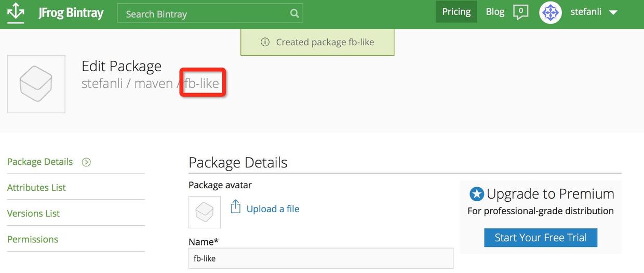This screenshot has height=273, width=644.
Task: Click the upload file arrow icon
Action: click(236, 206)
